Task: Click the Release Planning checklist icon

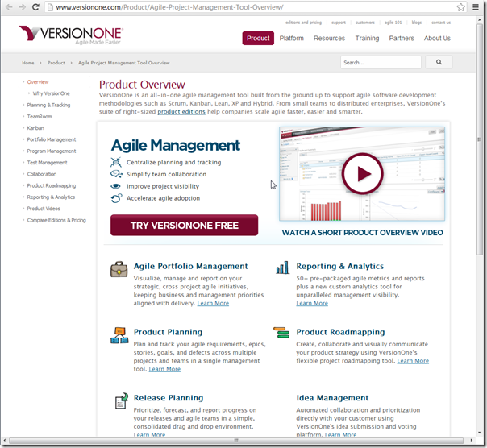Action: pos(120,400)
